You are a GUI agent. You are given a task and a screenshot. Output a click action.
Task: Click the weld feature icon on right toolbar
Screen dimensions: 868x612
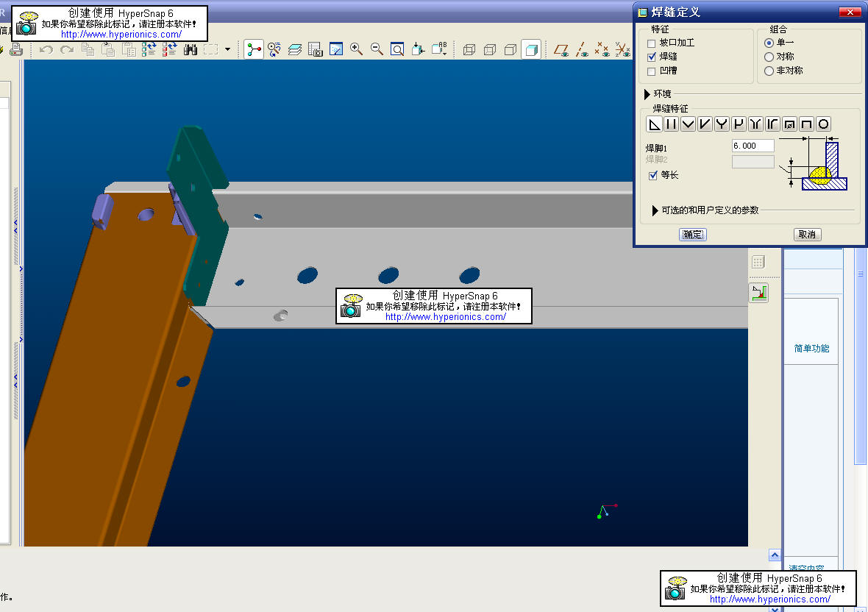pyautogui.click(x=759, y=293)
